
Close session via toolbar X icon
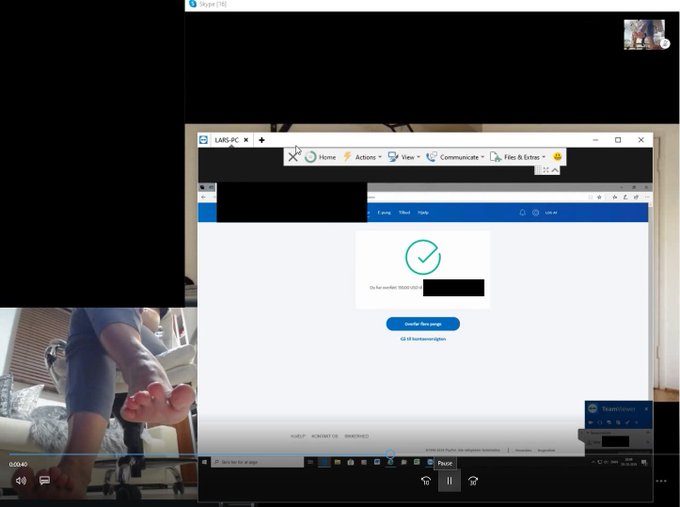(x=293, y=157)
